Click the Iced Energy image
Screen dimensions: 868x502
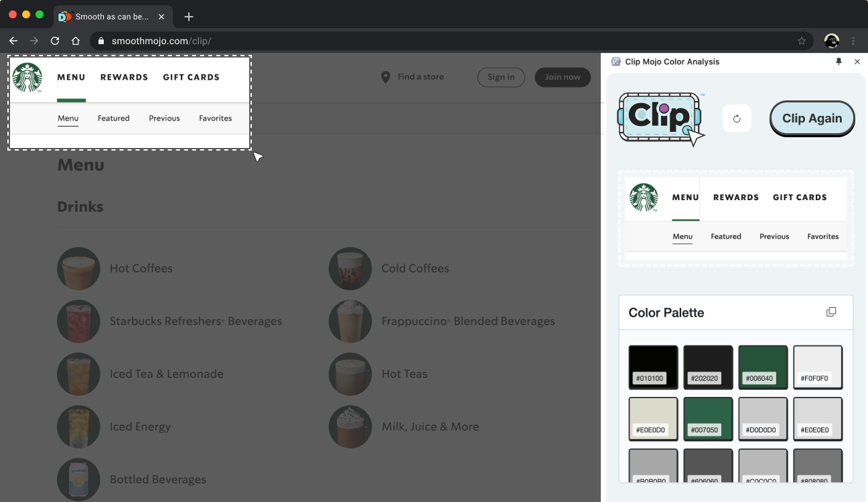point(78,427)
